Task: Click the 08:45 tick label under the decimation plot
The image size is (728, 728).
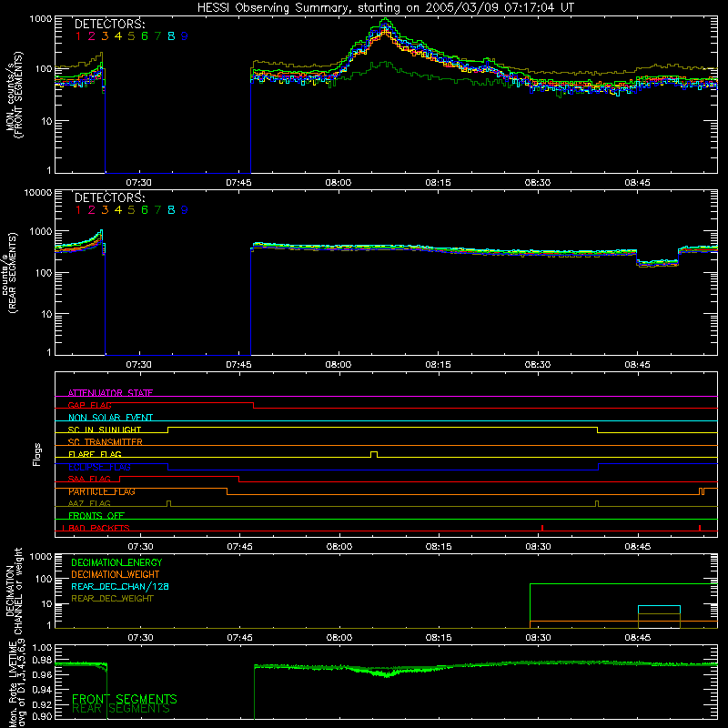Action: point(638,638)
